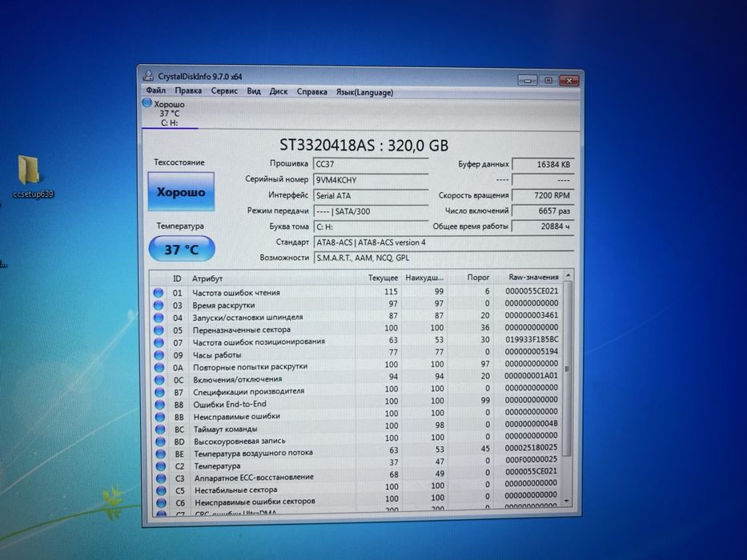Click the Число включений field 6657 раз
The width and height of the screenshot is (747, 560).
tap(543, 211)
